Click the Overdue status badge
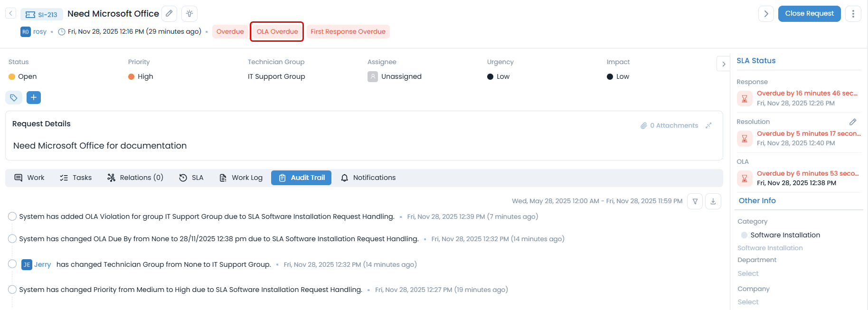The width and height of the screenshot is (868, 310). (230, 32)
